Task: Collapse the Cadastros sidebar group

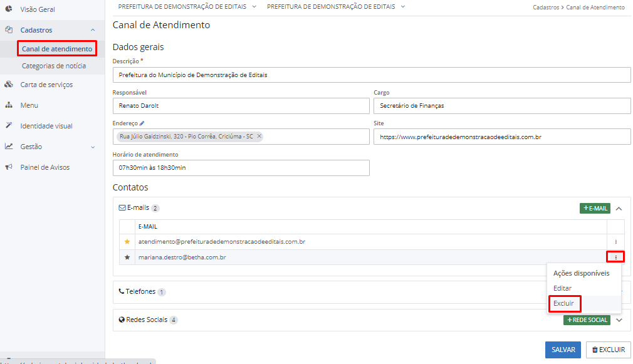Action: [93, 30]
